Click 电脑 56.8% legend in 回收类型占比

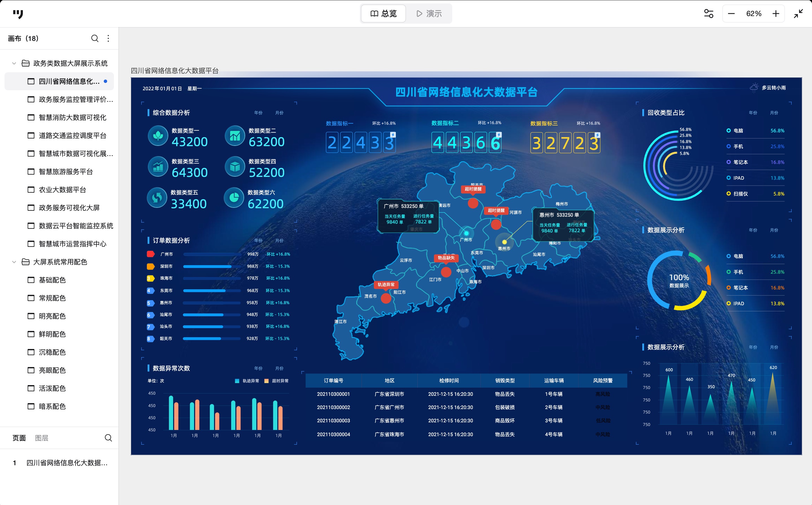[x=756, y=131]
